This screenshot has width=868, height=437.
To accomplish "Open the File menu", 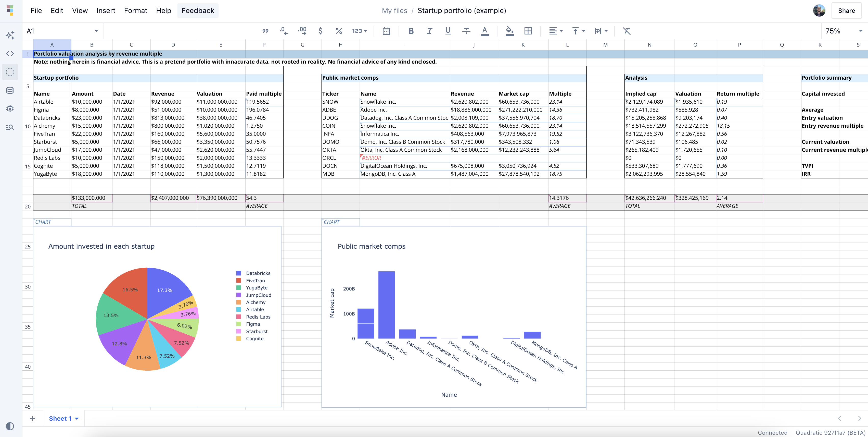I will point(36,10).
